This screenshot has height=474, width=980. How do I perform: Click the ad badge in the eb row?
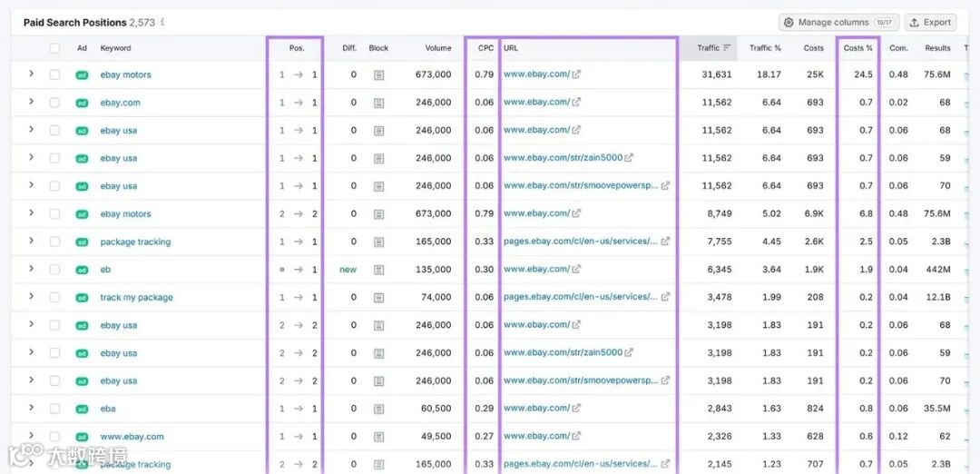82,270
